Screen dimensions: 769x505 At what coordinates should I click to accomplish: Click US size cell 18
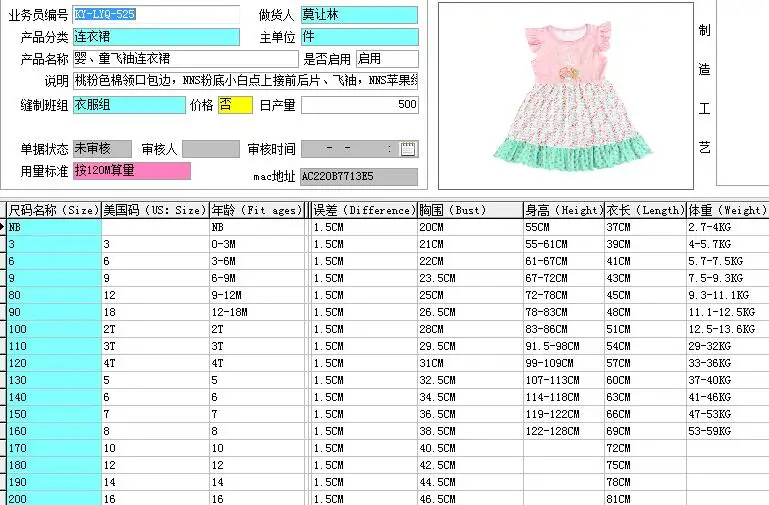tap(155, 312)
